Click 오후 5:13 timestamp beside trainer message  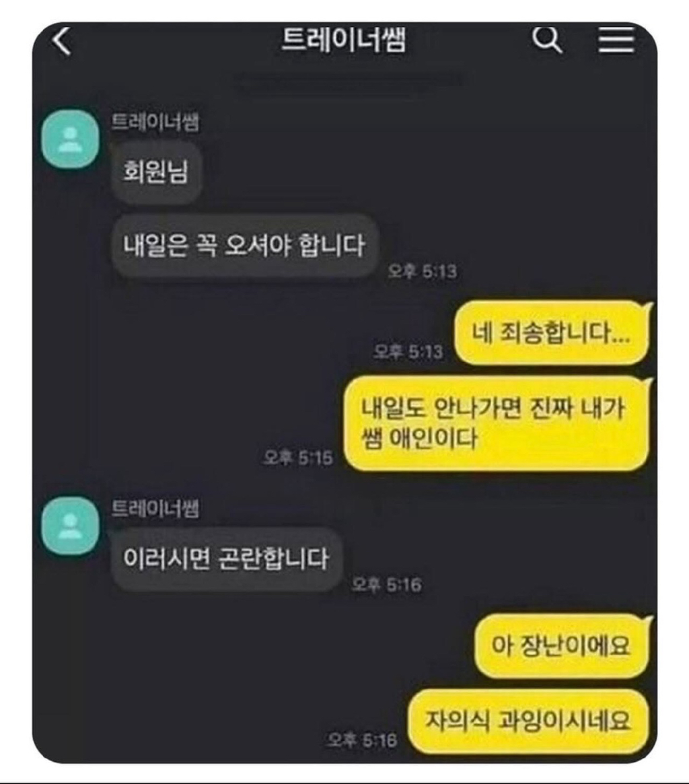point(423,271)
